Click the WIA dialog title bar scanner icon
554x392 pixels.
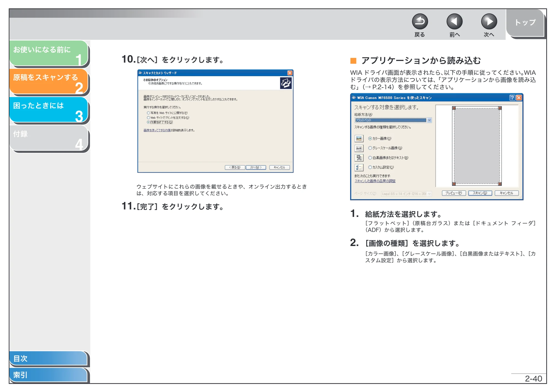pyautogui.click(x=354, y=98)
